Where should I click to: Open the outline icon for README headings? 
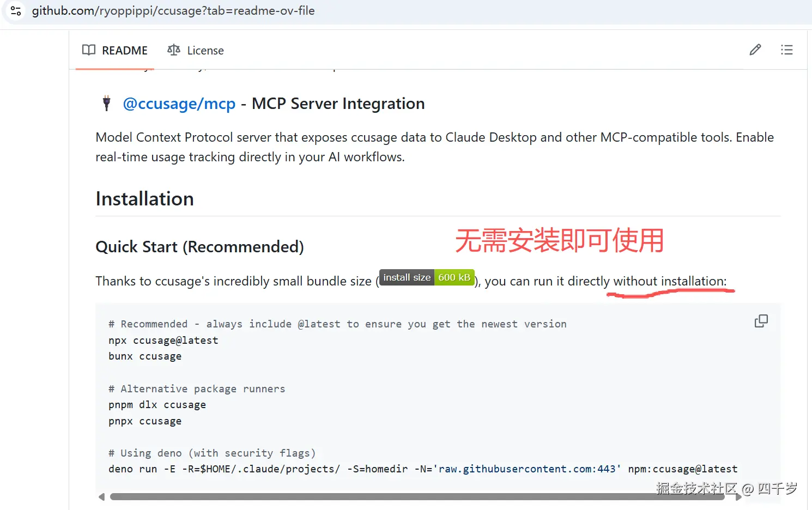coord(787,50)
